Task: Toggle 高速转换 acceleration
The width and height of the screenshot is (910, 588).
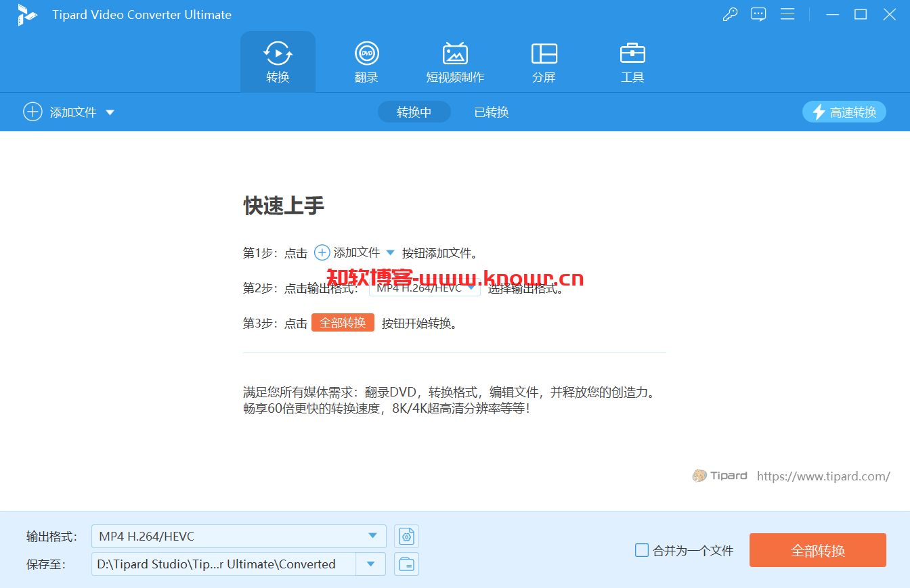Action: point(844,112)
